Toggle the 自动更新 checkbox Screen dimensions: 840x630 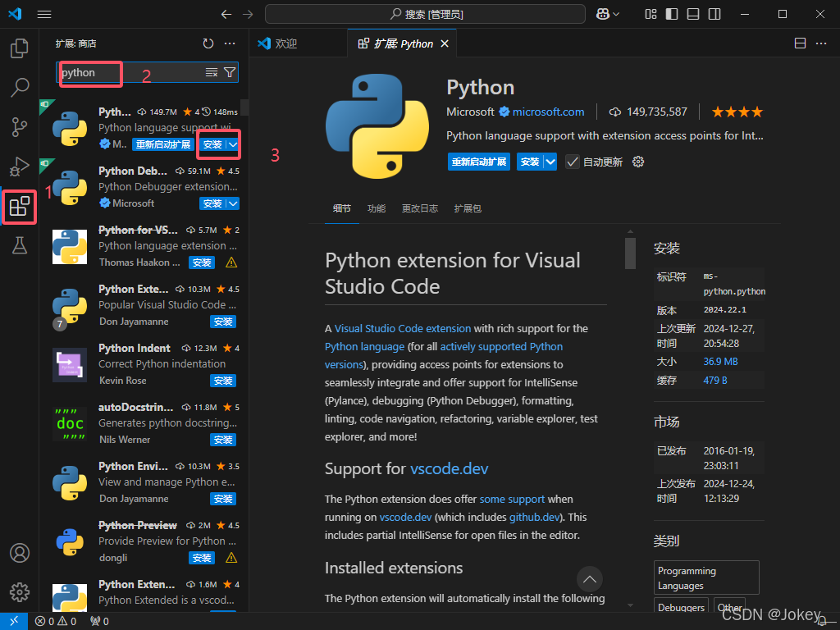coord(572,162)
